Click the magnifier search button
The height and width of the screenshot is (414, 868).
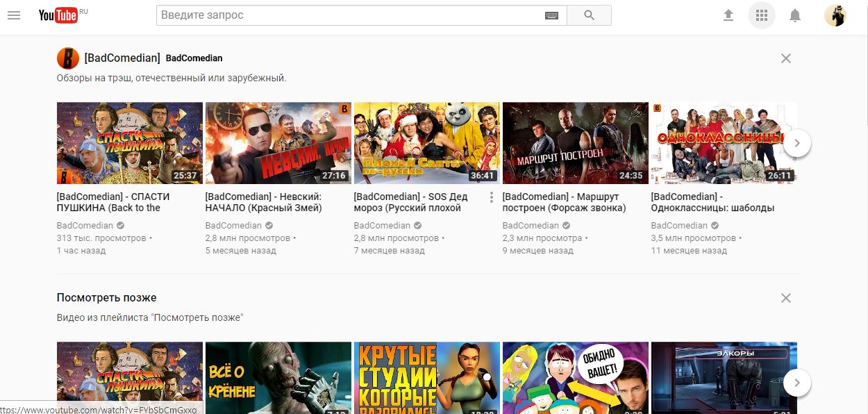589,15
